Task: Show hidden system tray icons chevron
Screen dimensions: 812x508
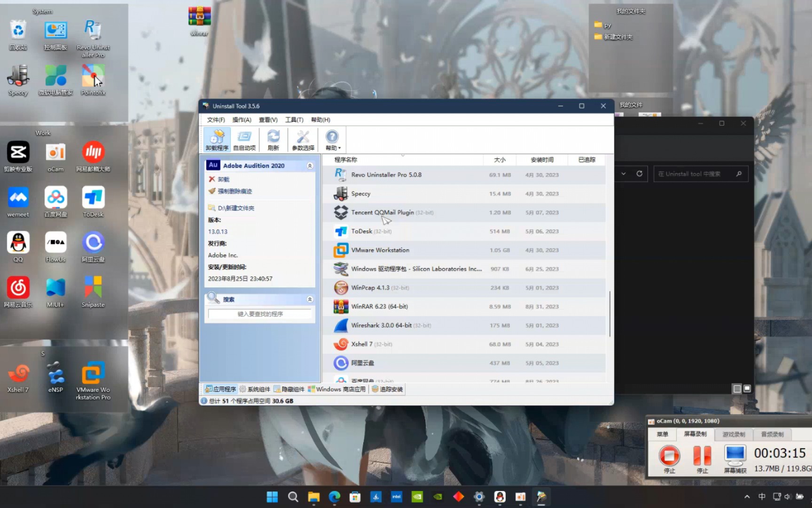Action: click(x=747, y=497)
